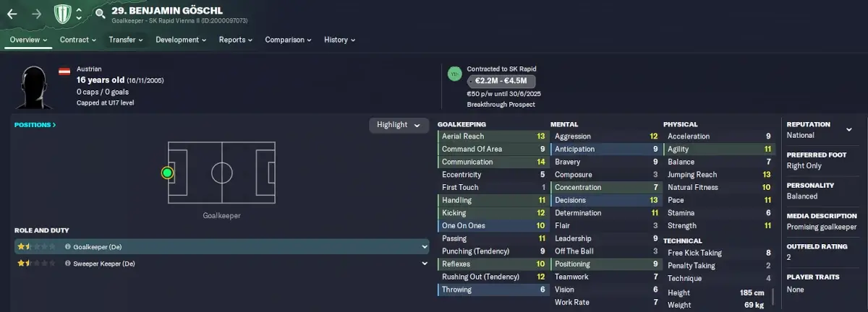Click the green goalkeeper position dot
868x312 pixels.
[x=167, y=173]
